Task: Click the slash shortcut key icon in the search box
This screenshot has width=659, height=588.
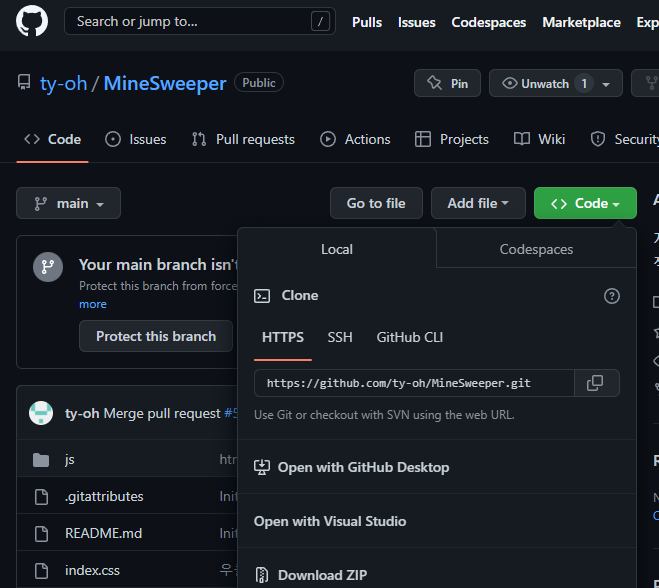Action: coord(320,21)
